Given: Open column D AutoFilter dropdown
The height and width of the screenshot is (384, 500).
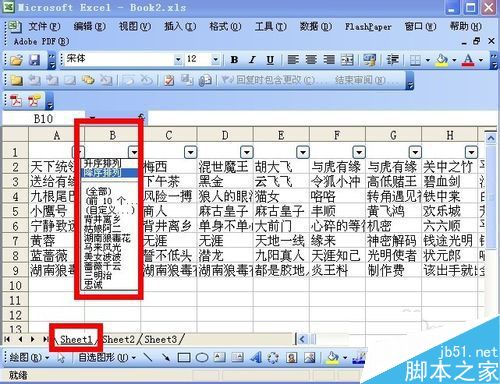Looking at the screenshot, I should 247,152.
